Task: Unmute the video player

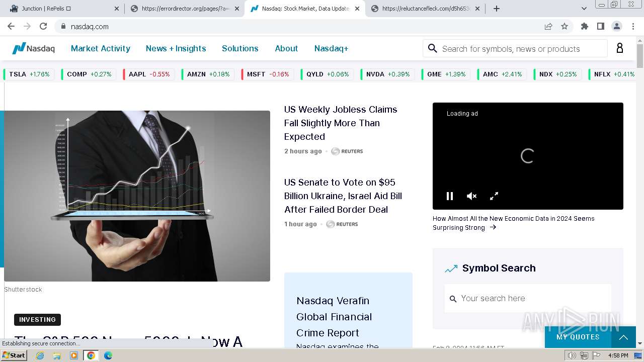Action: (x=471, y=196)
